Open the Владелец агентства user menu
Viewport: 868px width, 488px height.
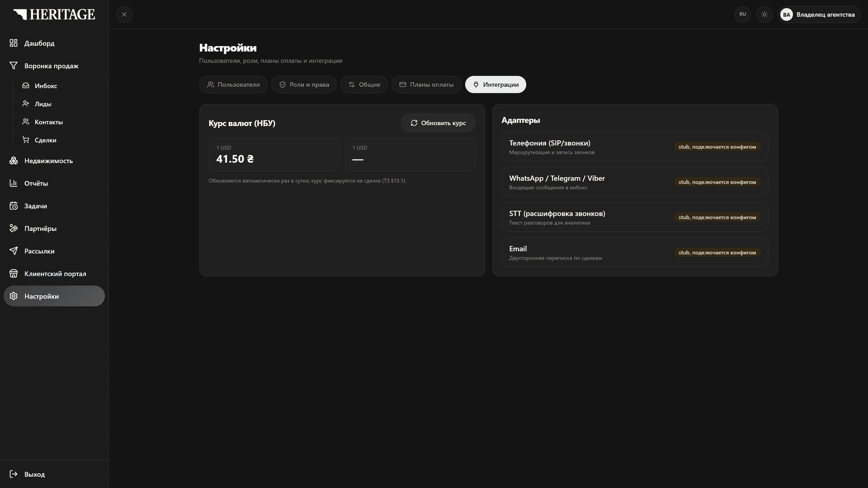coord(819,14)
